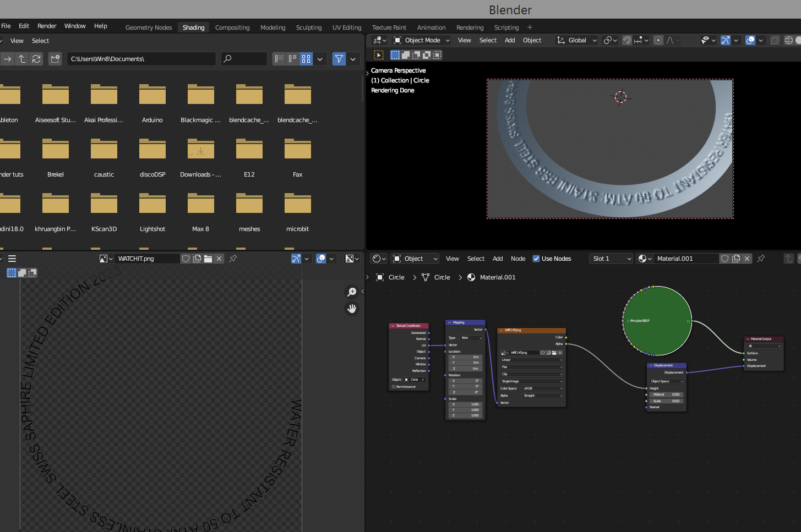The width and height of the screenshot is (801, 532).
Task: Select the viewport tweak tool icon
Action: [x=379, y=55]
